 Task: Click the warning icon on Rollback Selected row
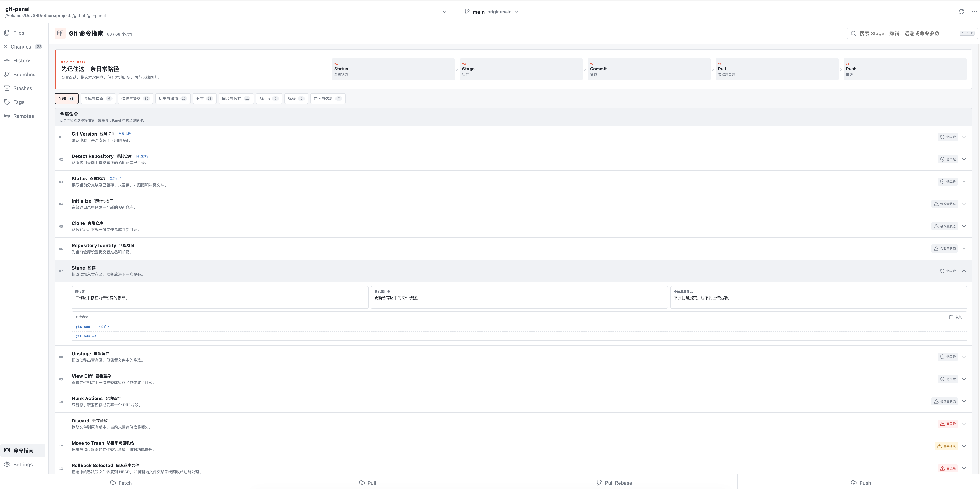click(x=942, y=468)
